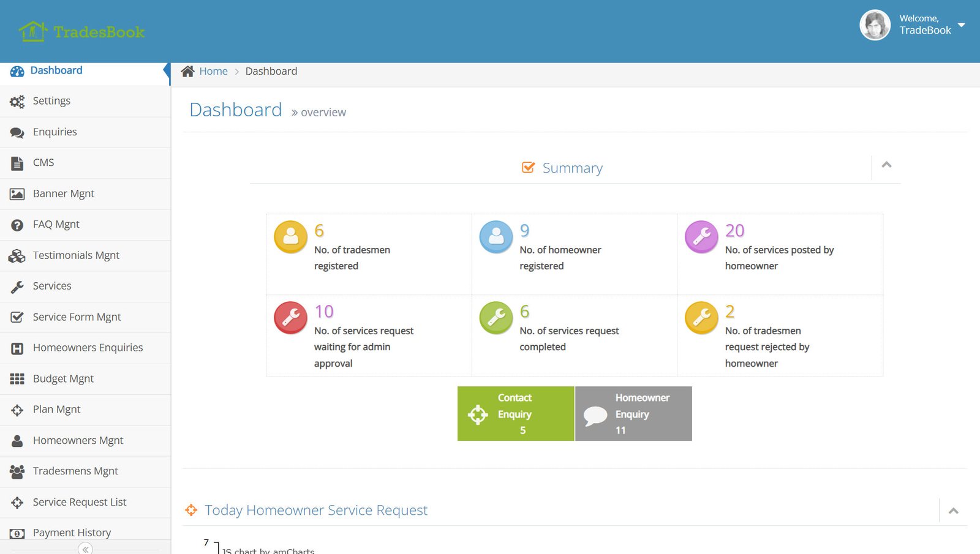
Task: Collapse Today Homeowner Service Request panel
Action: point(954,511)
